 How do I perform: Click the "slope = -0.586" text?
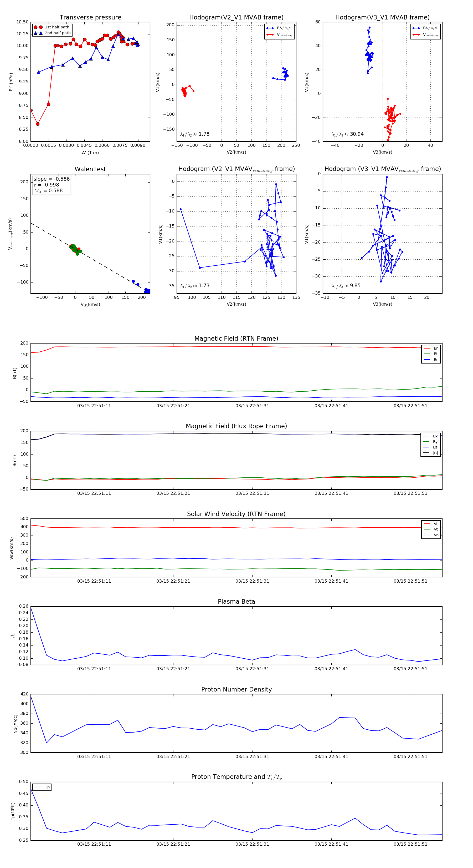(x=52, y=179)
